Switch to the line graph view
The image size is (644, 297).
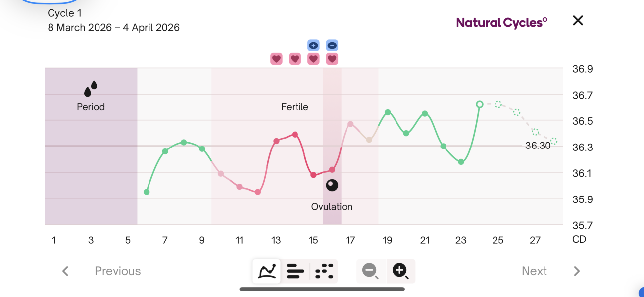267,271
